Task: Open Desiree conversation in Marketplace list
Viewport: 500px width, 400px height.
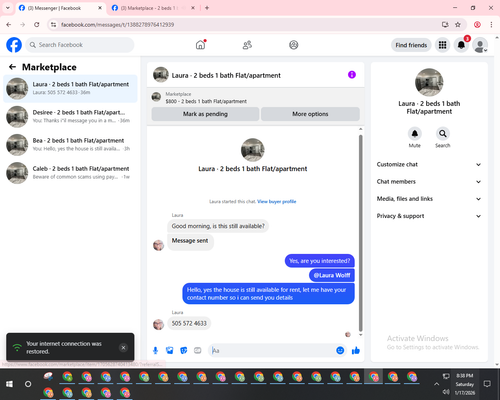Action: (70, 116)
